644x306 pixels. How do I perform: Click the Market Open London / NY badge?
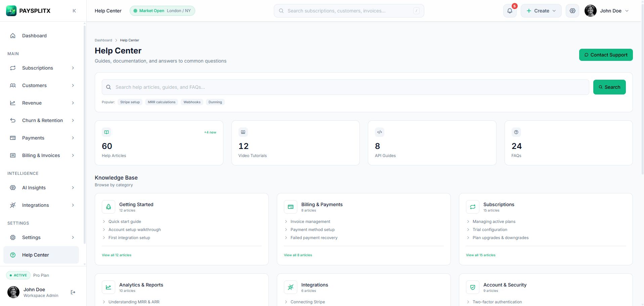(162, 11)
